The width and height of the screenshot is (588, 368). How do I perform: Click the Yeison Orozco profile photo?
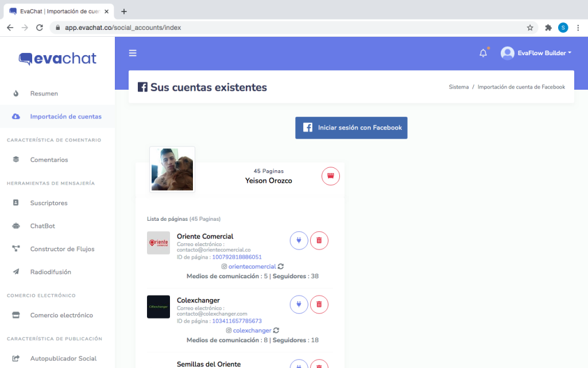point(172,169)
